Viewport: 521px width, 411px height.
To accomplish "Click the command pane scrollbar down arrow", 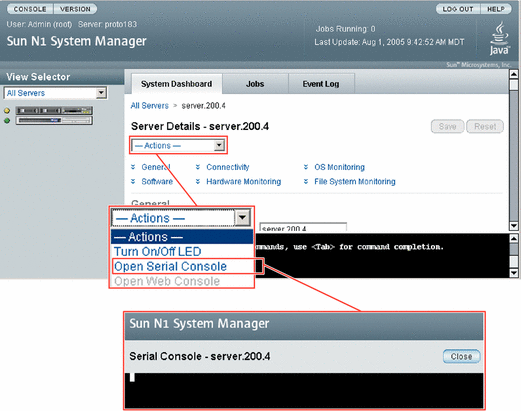I will (514, 273).
